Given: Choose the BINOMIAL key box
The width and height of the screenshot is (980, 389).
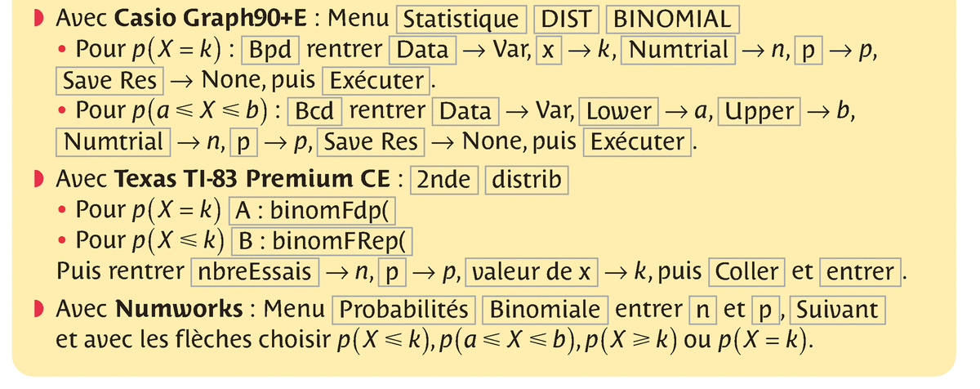Looking at the screenshot, I should [673, 19].
